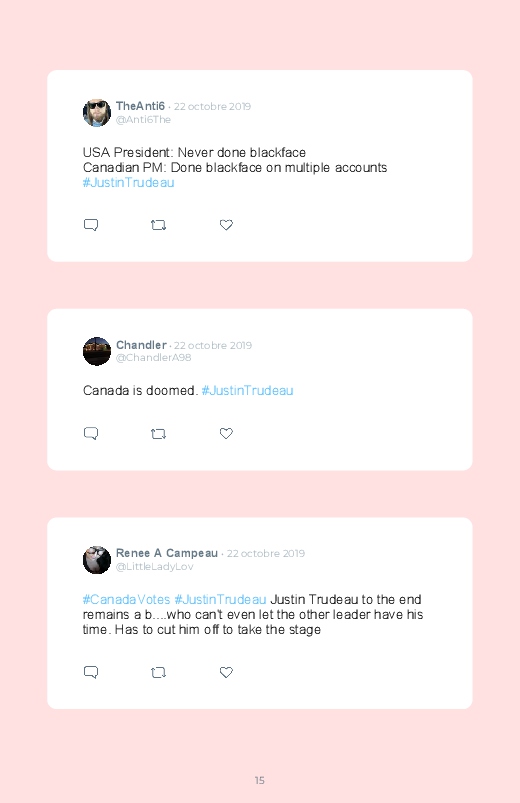Screen dimensions: 520x803
Task: Retweet TheAnti6's tweet
Action: coord(158,225)
